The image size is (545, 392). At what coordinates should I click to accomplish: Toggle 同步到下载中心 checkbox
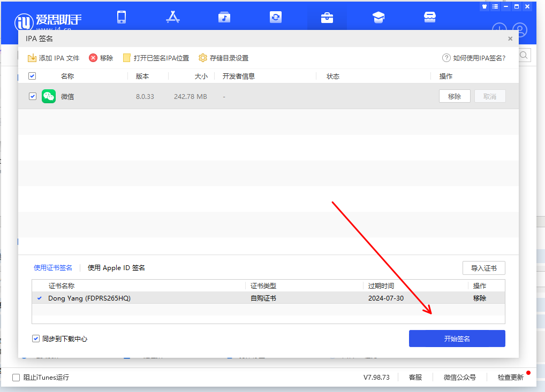pos(36,339)
